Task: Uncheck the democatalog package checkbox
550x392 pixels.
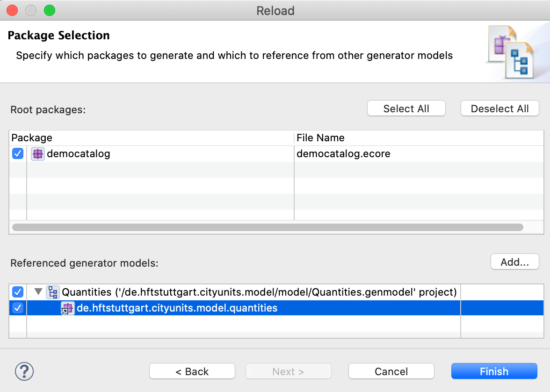Action: tap(18, 154)
